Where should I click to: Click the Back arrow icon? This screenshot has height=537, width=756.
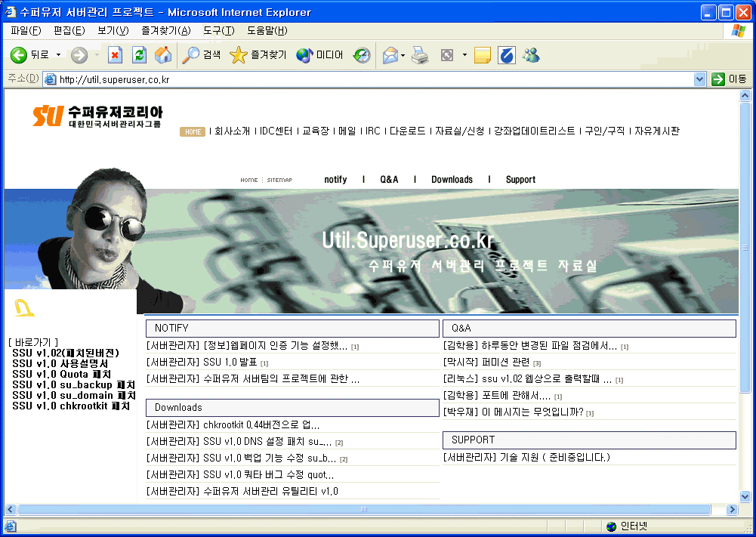tap(18, 55)
